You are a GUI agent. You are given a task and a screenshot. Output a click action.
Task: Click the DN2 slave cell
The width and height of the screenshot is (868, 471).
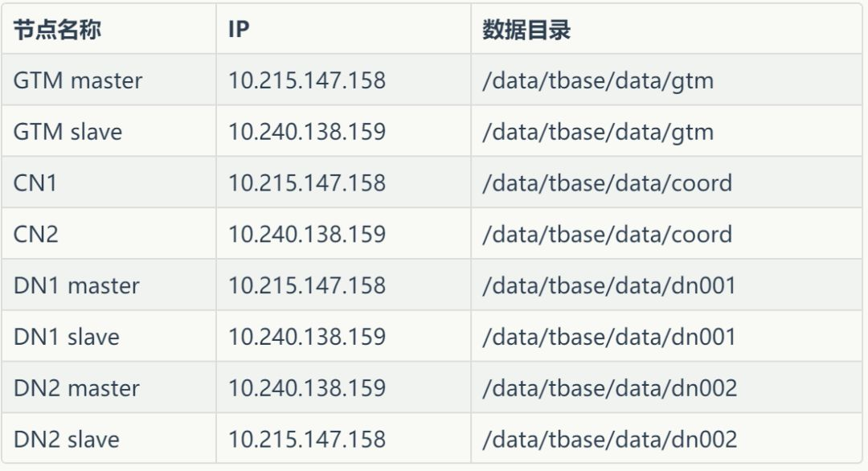pos(67,440)
